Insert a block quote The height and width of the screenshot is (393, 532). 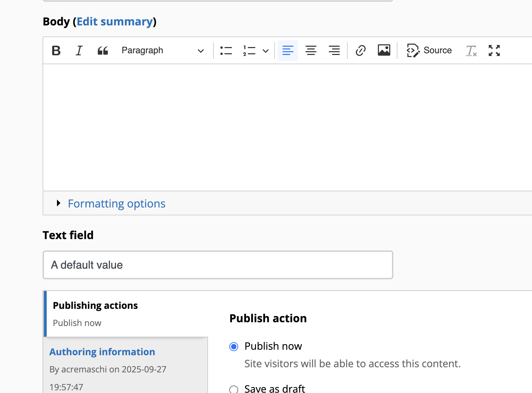[103, 50]
